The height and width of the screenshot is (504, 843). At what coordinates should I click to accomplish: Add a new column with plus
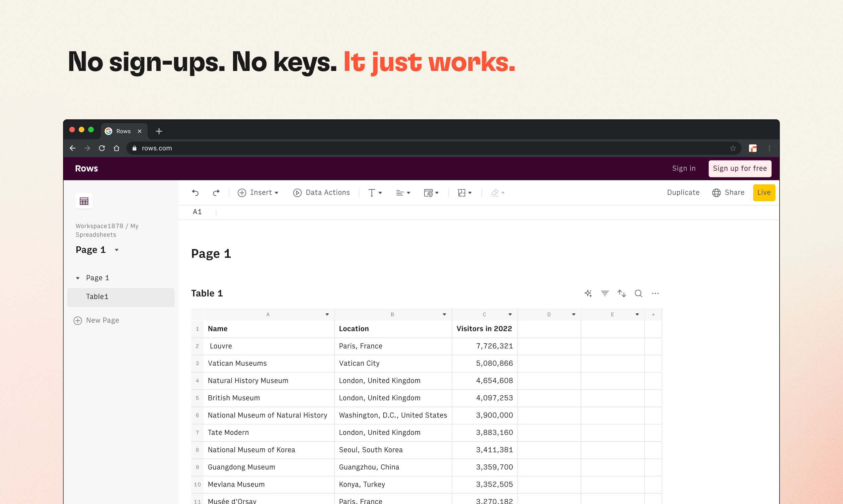coord(653,314)
